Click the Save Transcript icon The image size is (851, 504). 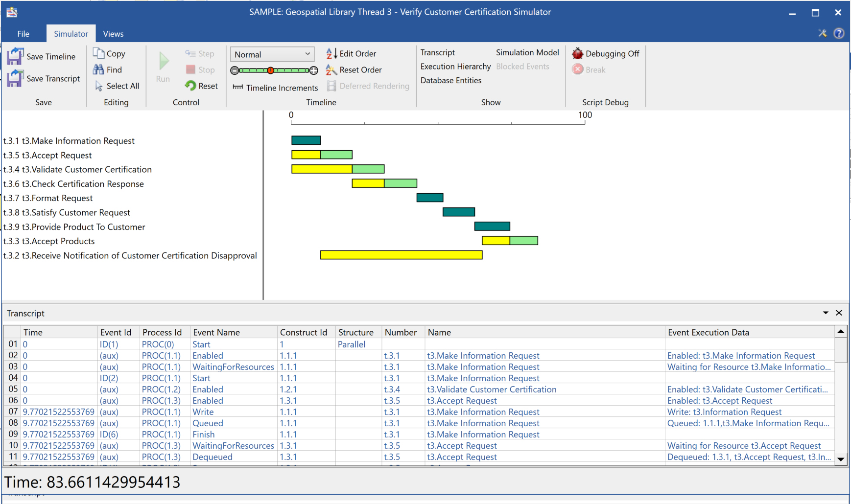click(x=15, y=78)
